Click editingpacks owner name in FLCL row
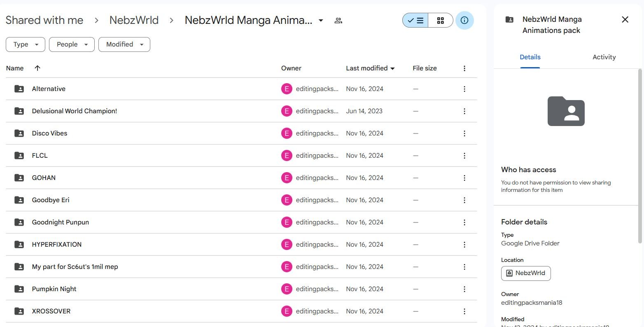644x327 pixels. coord(317,156)
